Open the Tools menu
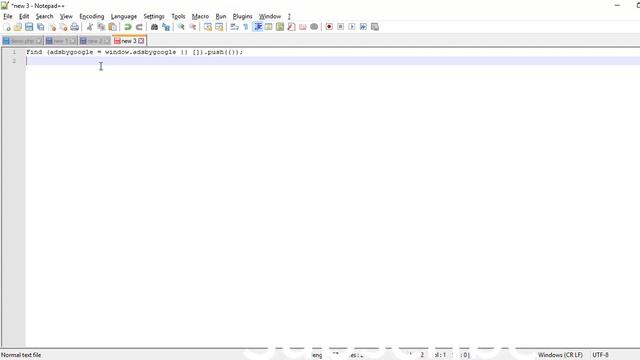Image resolution: width=640 pixels, height=360 pixels. coord(178,16)
